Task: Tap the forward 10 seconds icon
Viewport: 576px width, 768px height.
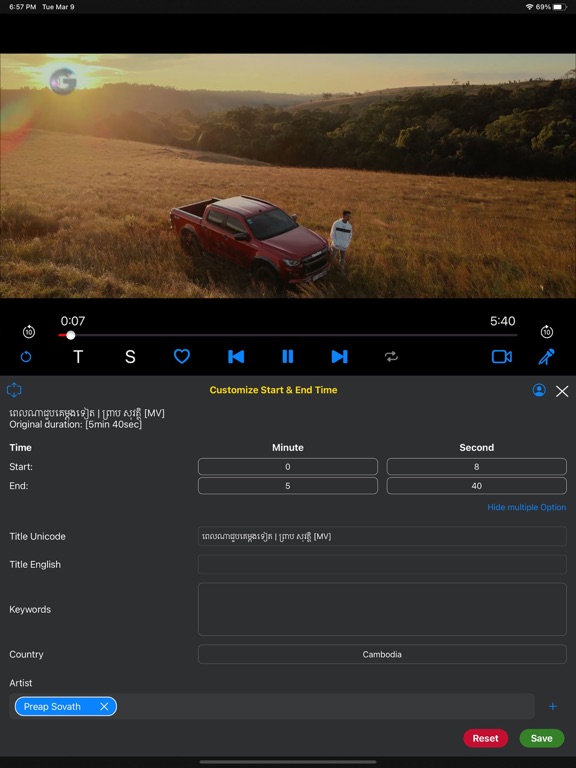Action: pos(547,332)
